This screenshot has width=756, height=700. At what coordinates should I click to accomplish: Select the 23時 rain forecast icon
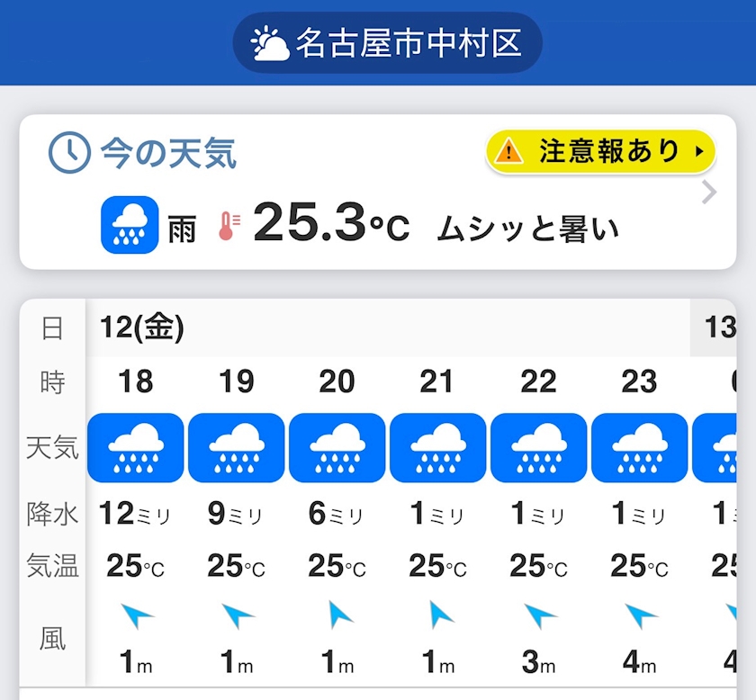tap(639, 447)
